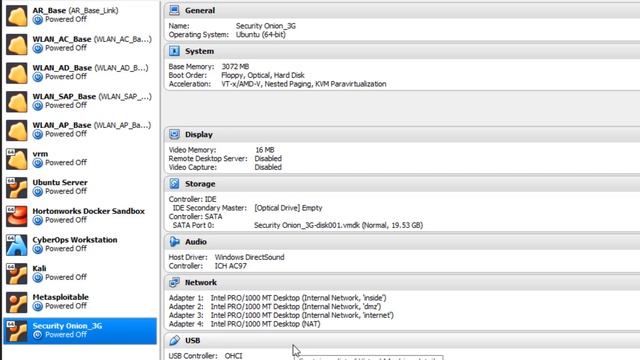Image resolution: width=640 pixels, height=360 pixels.
Task: Click the Security Onion_3G-disk001.vmdk entry
Action: pyautogui.click(x=338, y=225)
